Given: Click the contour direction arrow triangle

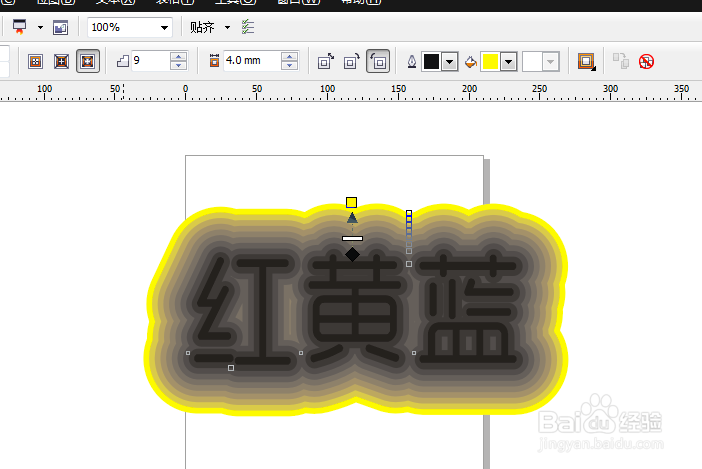Looking at the screenshot, I should [x=352, y=218].
